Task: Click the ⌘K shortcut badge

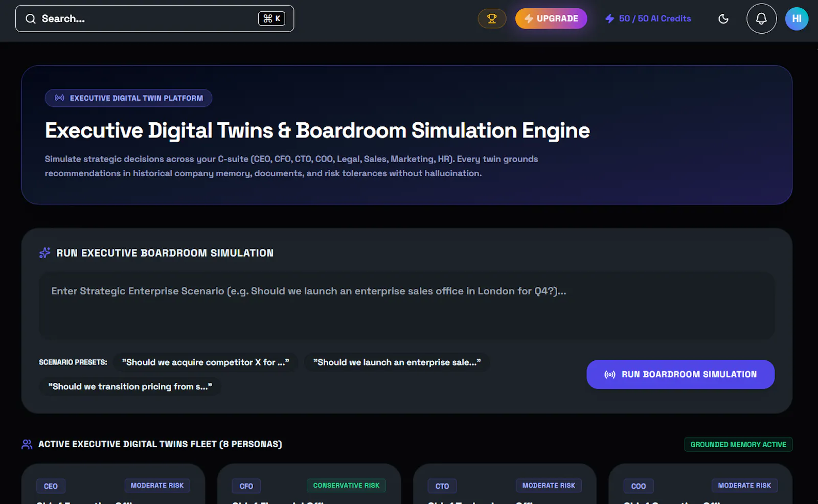Action: tap(271, 18)
